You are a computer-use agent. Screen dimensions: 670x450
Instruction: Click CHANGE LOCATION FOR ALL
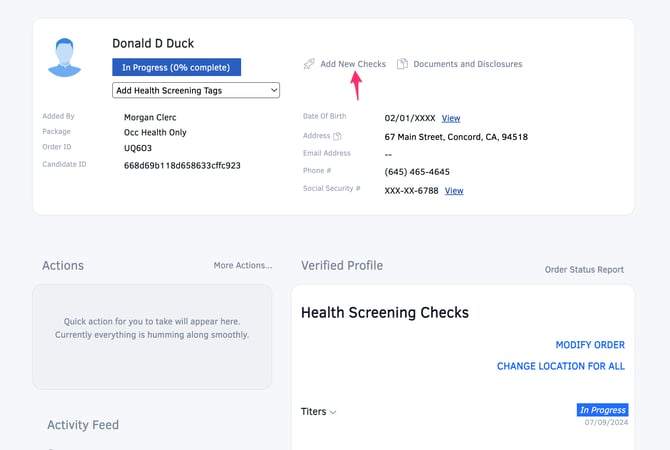click(560, 366)
